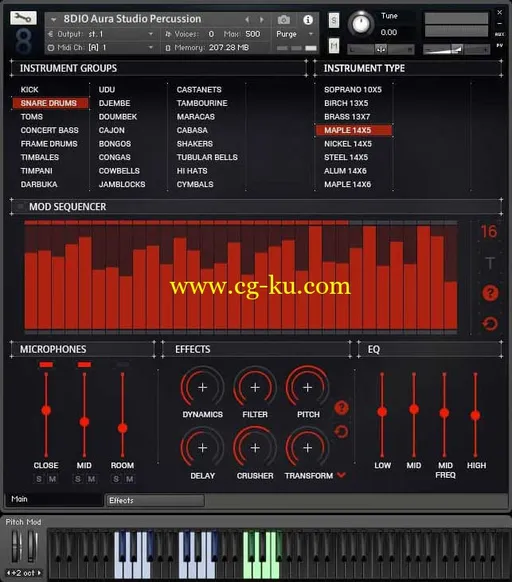Screen dimensions: 512x582
Task: Shift keyboard octave down arrow
Action: [x=9, y=573]
